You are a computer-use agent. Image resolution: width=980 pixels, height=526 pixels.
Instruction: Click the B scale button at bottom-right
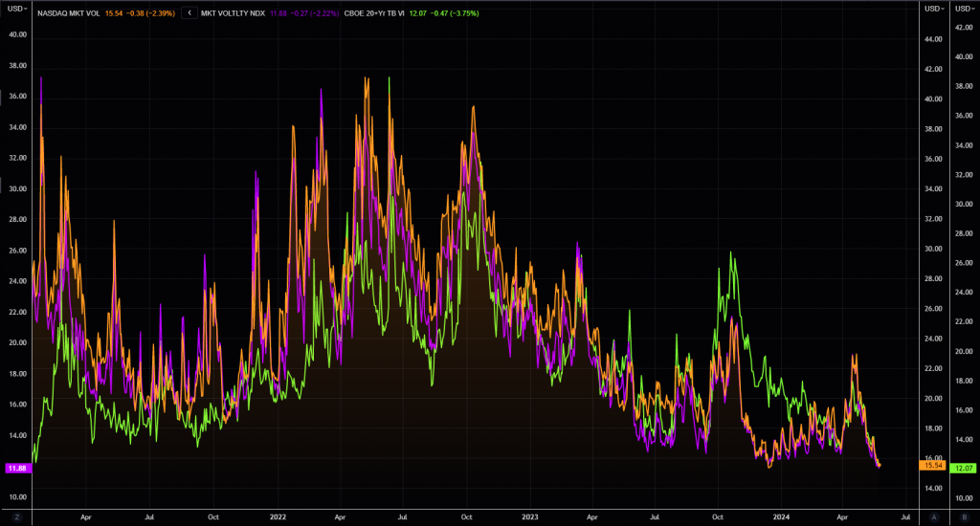tap(964, 516)
